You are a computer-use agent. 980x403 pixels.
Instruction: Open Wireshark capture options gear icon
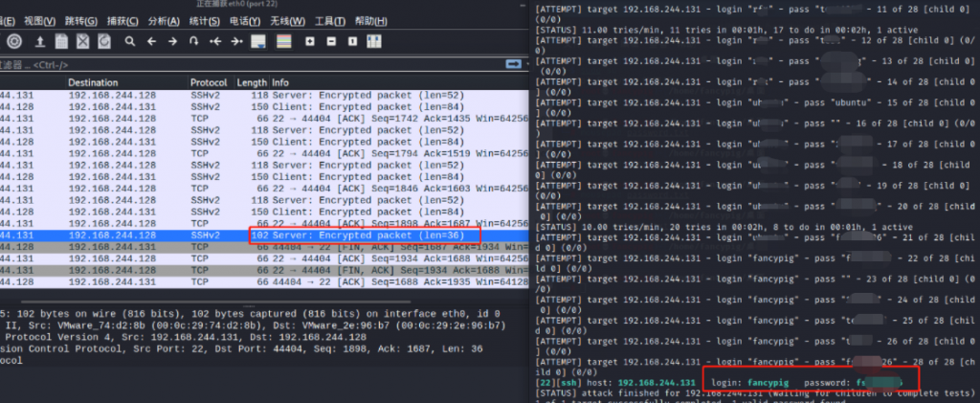pos(15,42)
